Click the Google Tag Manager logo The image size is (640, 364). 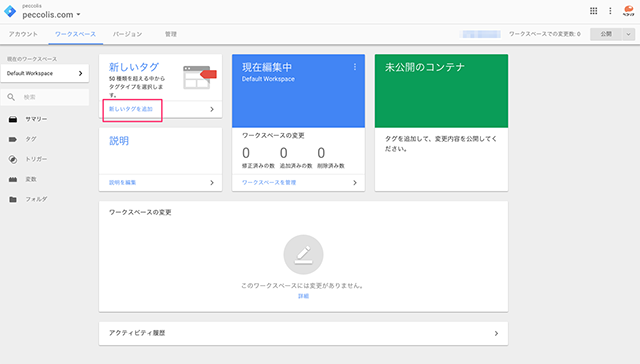coord(10,11)
